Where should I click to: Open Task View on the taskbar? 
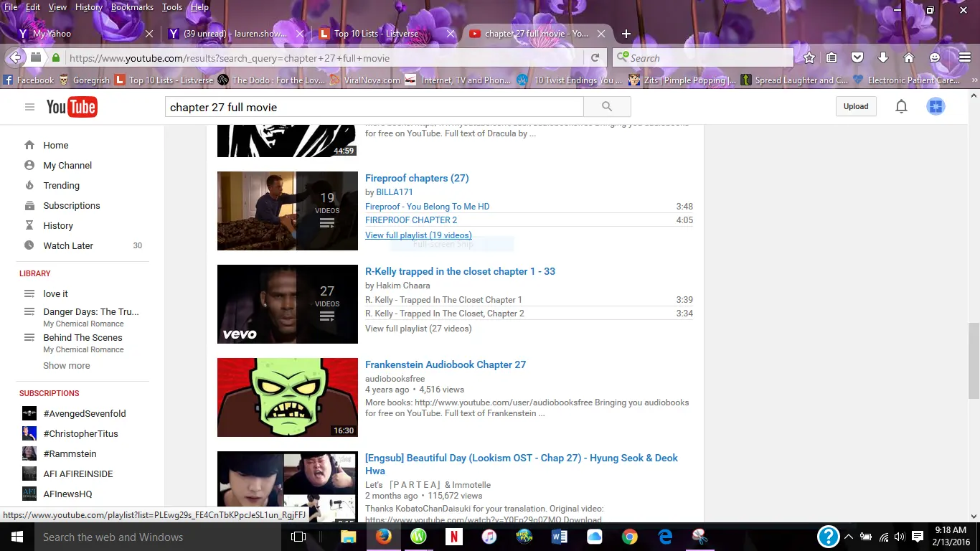coord(298,537)
